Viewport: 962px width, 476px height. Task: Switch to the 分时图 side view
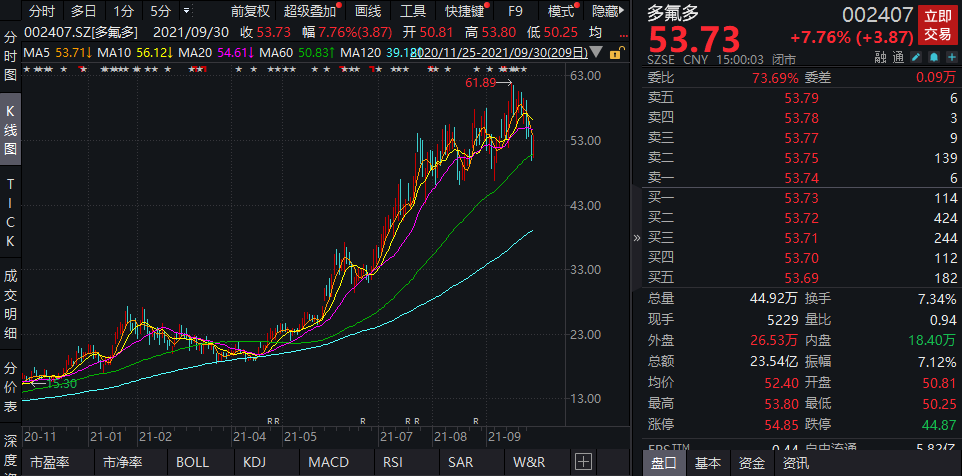10,55
